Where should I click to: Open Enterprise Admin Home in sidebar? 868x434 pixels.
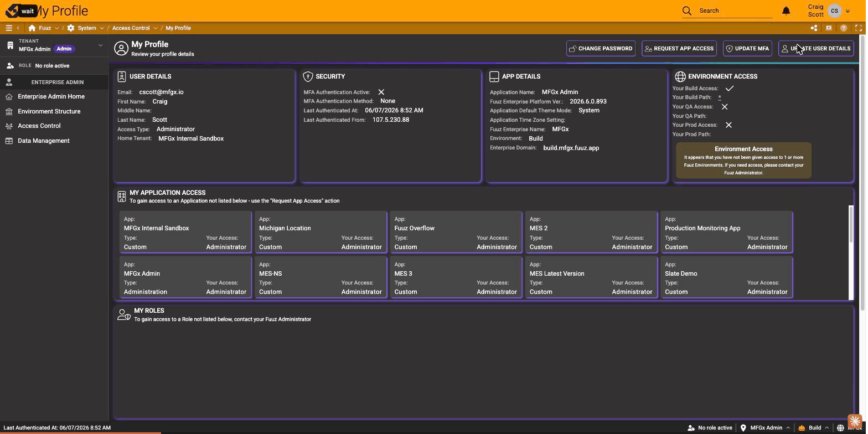tap(54, 96)
